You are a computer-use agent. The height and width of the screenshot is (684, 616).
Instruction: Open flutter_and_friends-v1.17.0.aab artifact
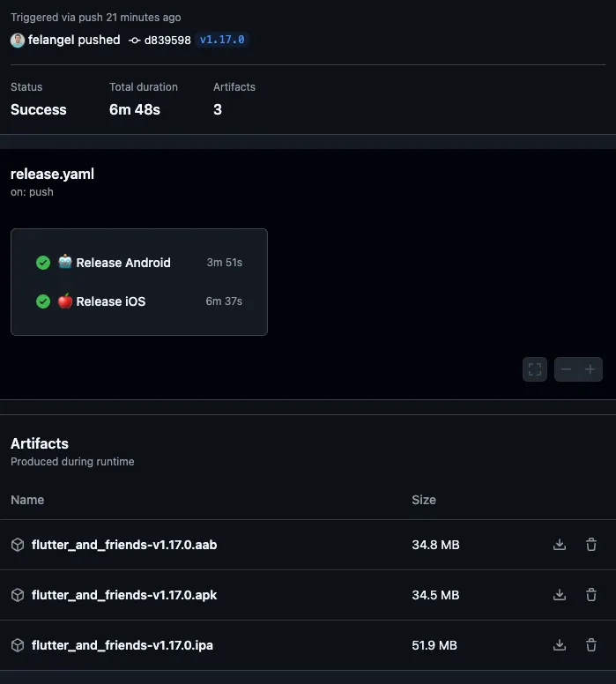click(x=124, y=545)
